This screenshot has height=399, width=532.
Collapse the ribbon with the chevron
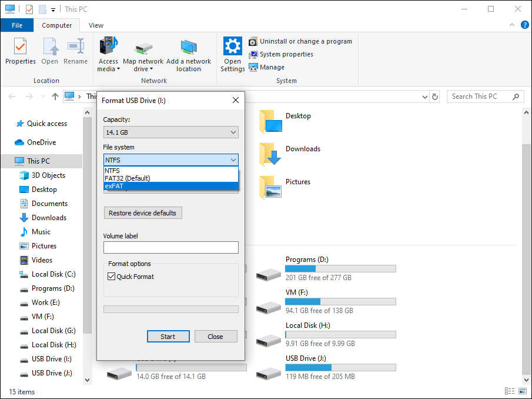[x=511, y=25]
